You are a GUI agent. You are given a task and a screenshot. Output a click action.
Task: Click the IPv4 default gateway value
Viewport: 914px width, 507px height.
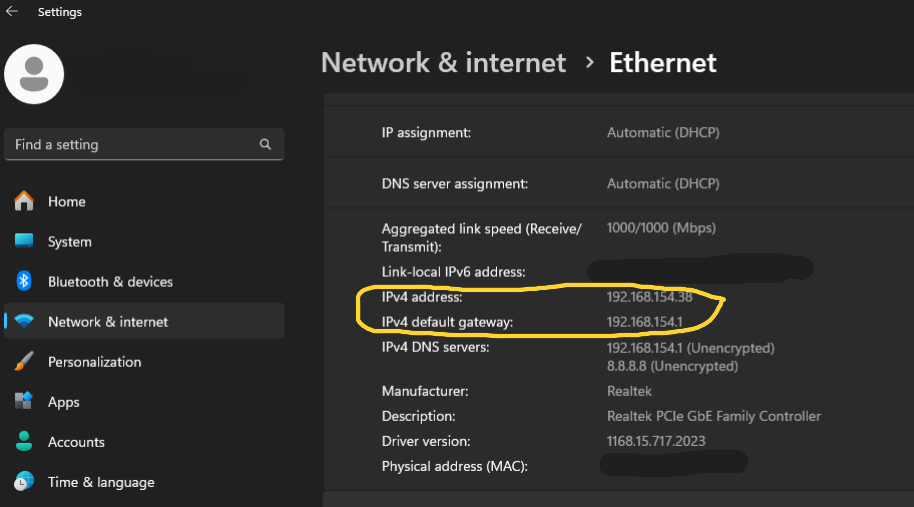[x=645, y=322]
